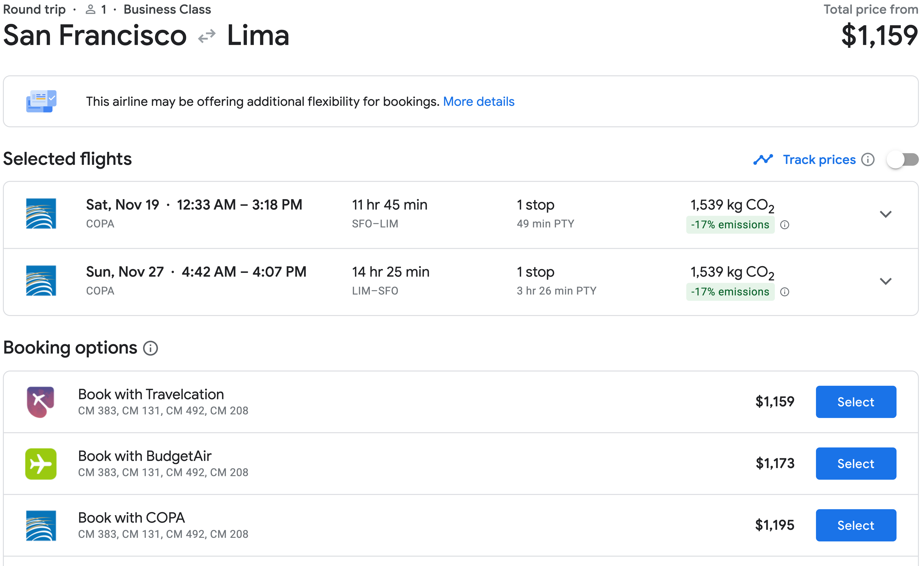Toggle the Track prices switch
Screen dimensions: 924x566
(902, 160)
